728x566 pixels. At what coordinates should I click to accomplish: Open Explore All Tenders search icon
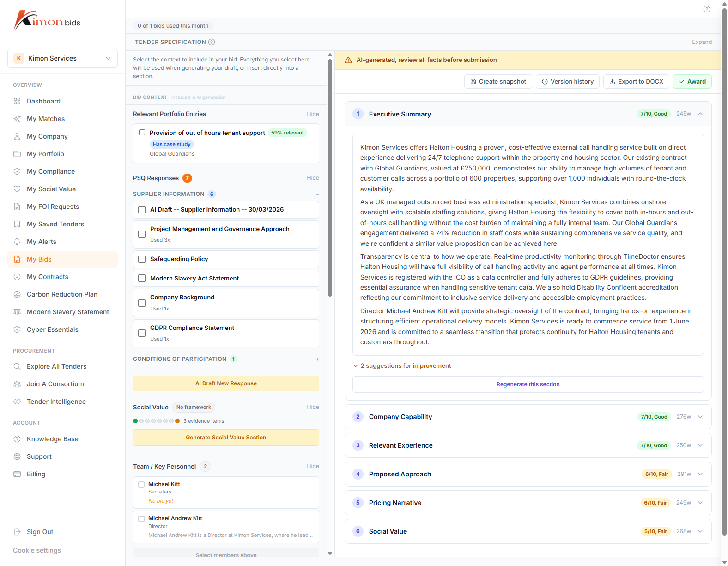point(17,366)
